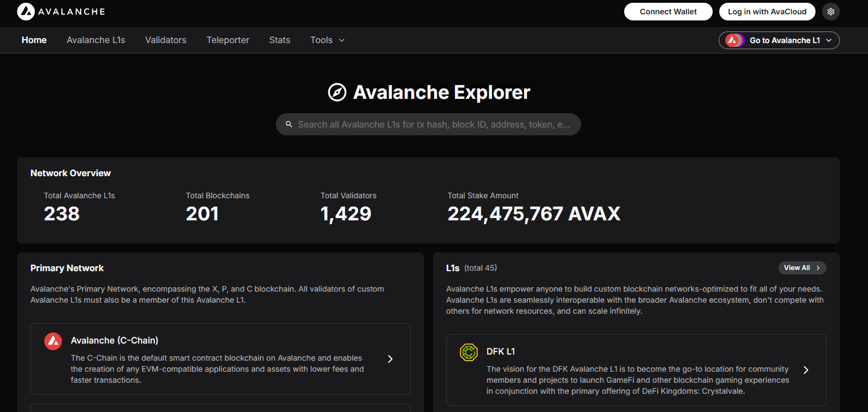Open the Avalanche (C-Chain) card title
The height and width of the screenshot is (412, 868).
click(x=114, y=341)
